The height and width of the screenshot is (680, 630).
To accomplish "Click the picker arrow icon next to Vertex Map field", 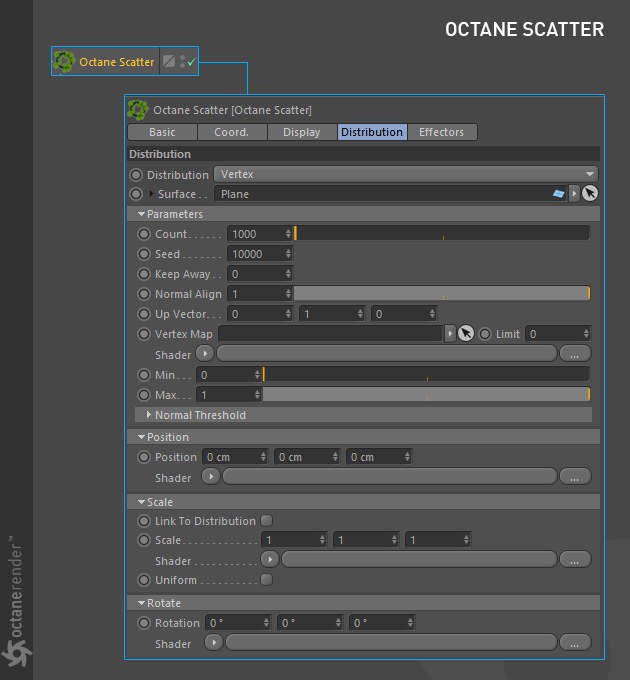I will (x=466, y=333).
